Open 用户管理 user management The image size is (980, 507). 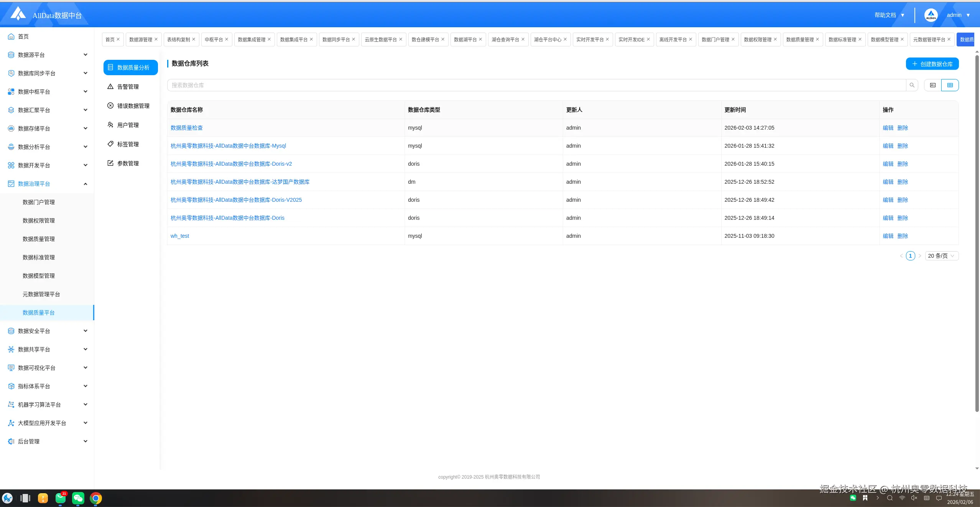[128, 125]
